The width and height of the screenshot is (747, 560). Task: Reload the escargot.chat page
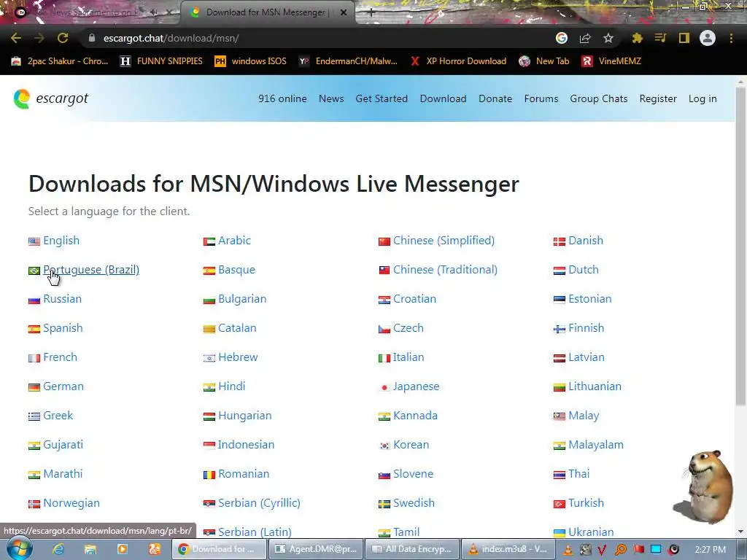pos(63,38)
